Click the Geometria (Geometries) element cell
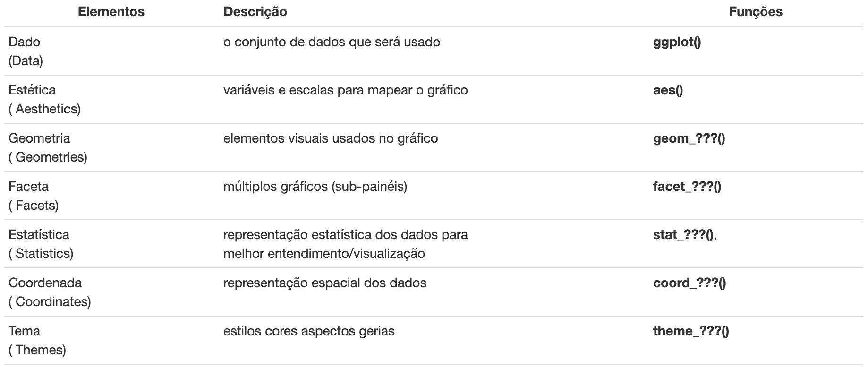The image size is (868, 369). 48,147
